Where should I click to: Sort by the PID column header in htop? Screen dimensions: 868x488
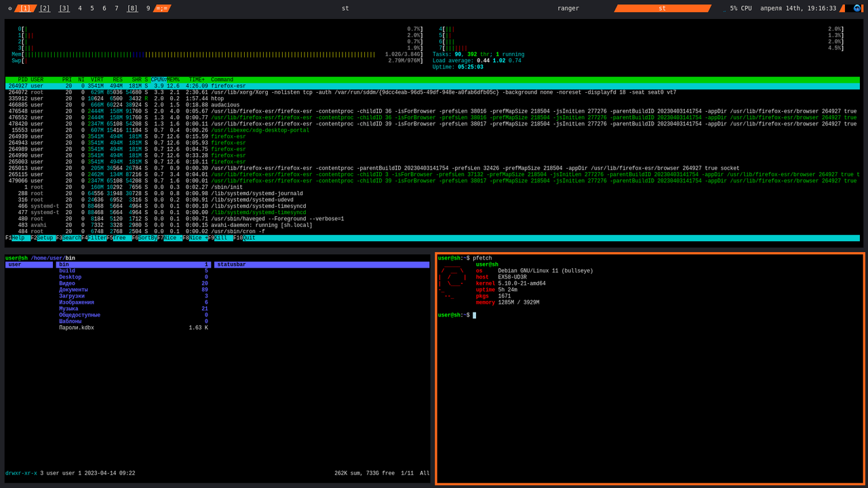23,80
